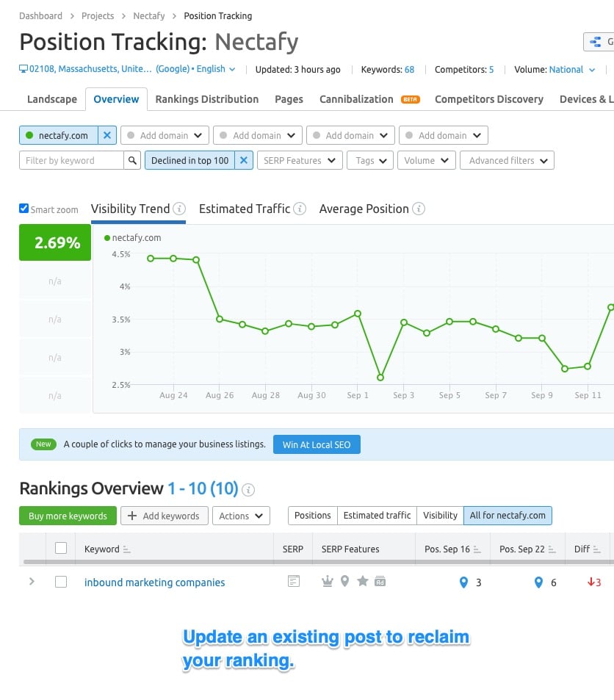Click the search magnifier icon next to keyword filter
614x700 pixels.
click(x=132, y=160)
